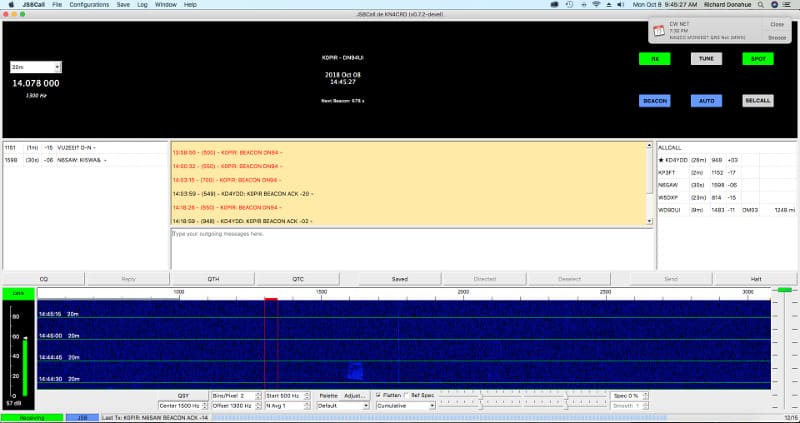800x423 pixels.
Task: Click Snooze on the CW NET notification
Action: (777, 38)
